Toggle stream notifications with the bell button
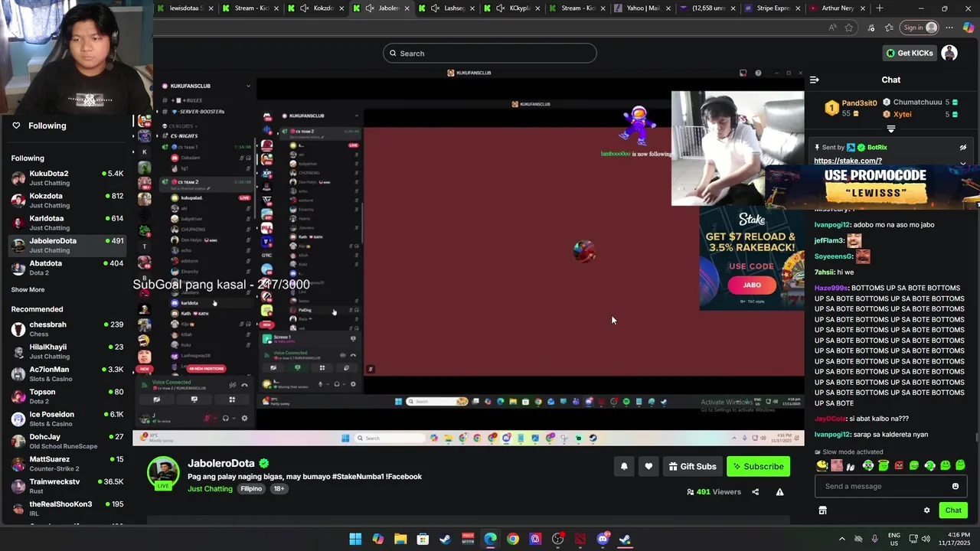Screen dimensions: 980x551 pyautogui.click(x=624, y=466)
